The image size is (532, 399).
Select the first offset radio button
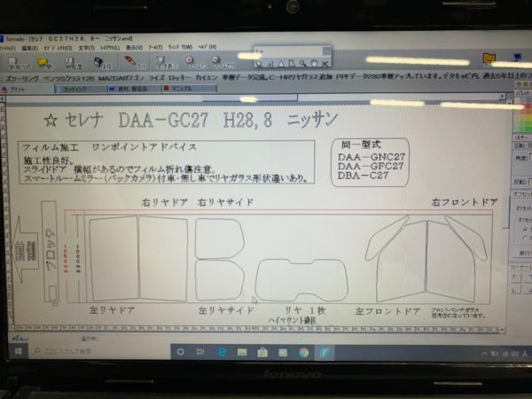click(526, 230)
